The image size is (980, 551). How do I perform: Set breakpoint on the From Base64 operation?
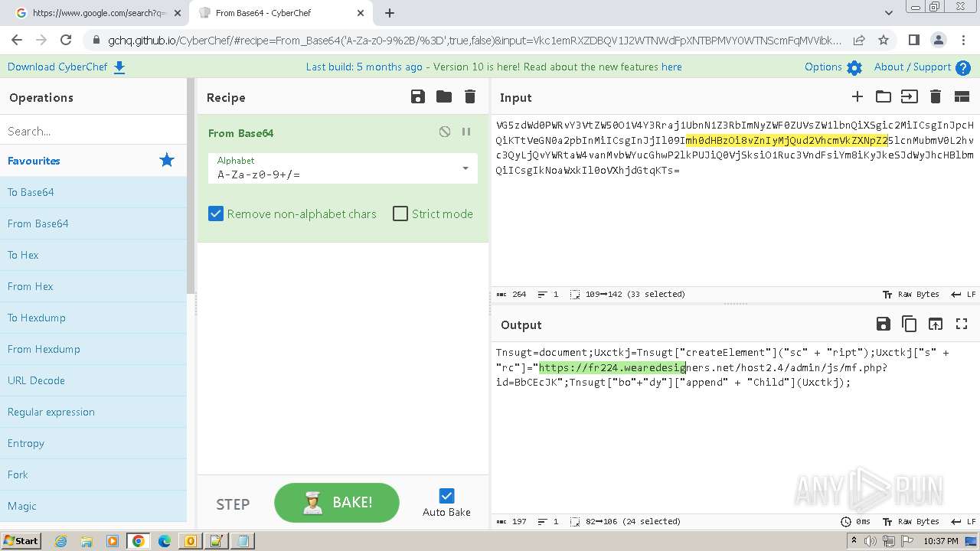466,132
